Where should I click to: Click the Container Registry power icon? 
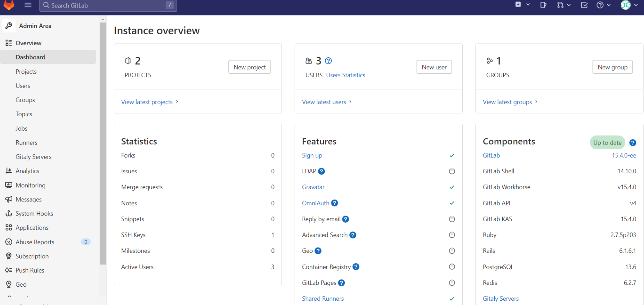click(x=452, y=267)
